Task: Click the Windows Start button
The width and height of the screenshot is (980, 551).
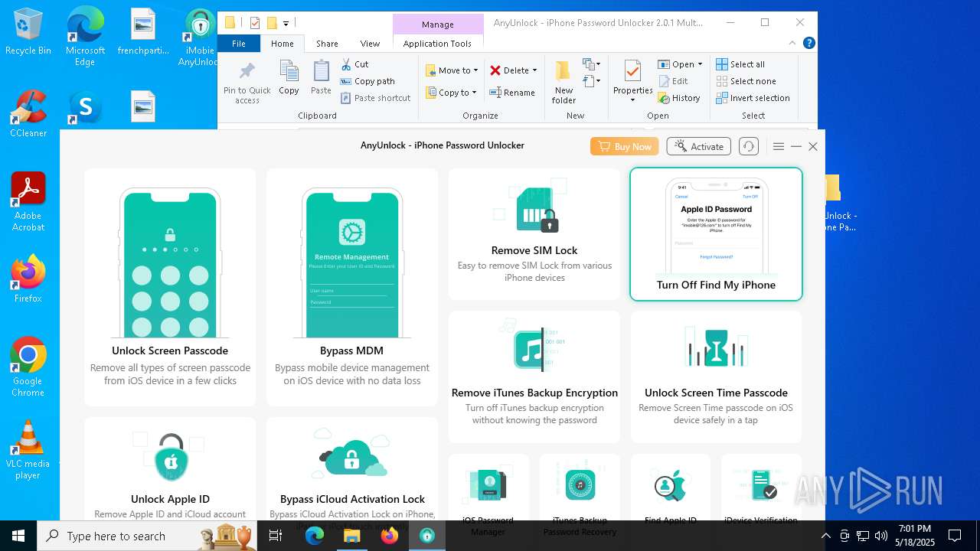Action: click(18, 536)
